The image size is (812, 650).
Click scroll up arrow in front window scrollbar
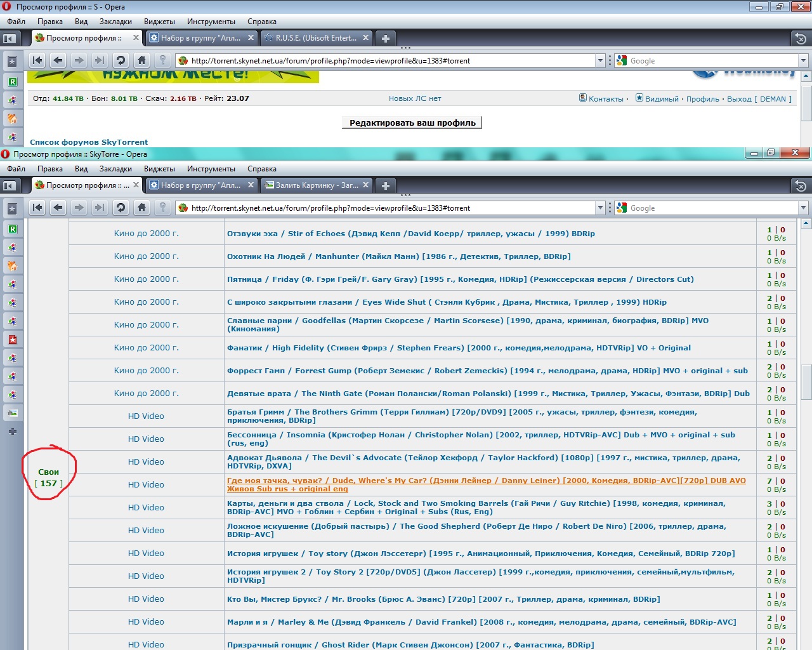point(806,223)
